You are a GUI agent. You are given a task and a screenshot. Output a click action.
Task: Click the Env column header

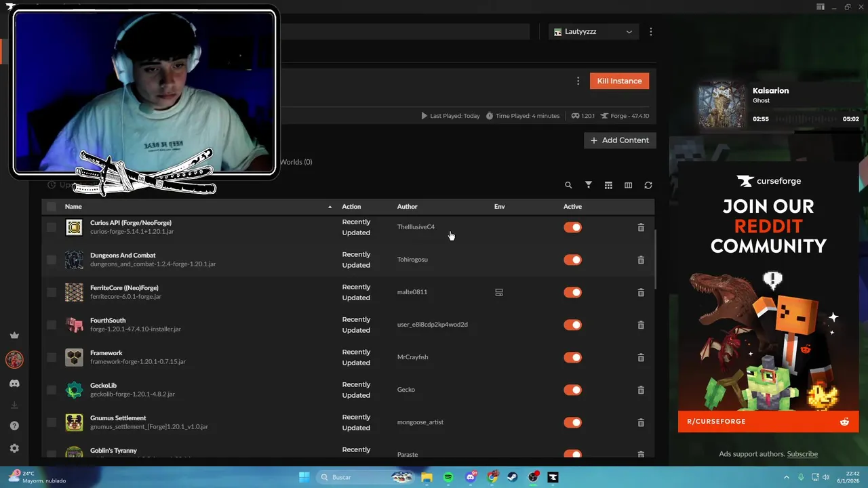[499, 207]
